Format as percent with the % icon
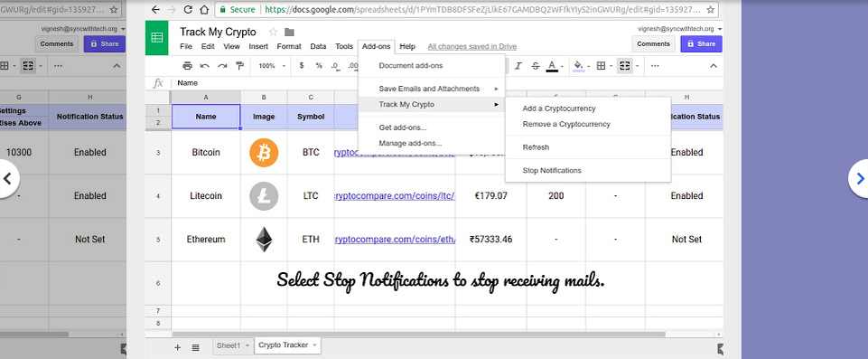 (x=319, y=65)
